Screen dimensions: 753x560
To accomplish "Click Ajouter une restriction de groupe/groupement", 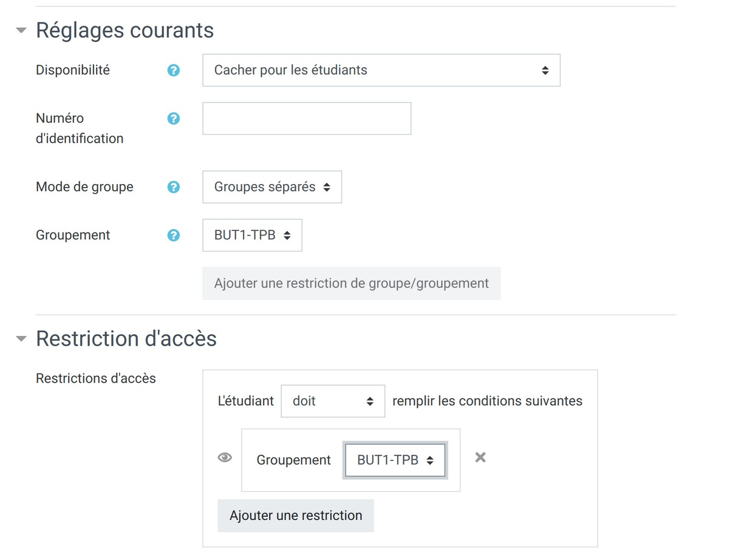I will tap(351, 284).
